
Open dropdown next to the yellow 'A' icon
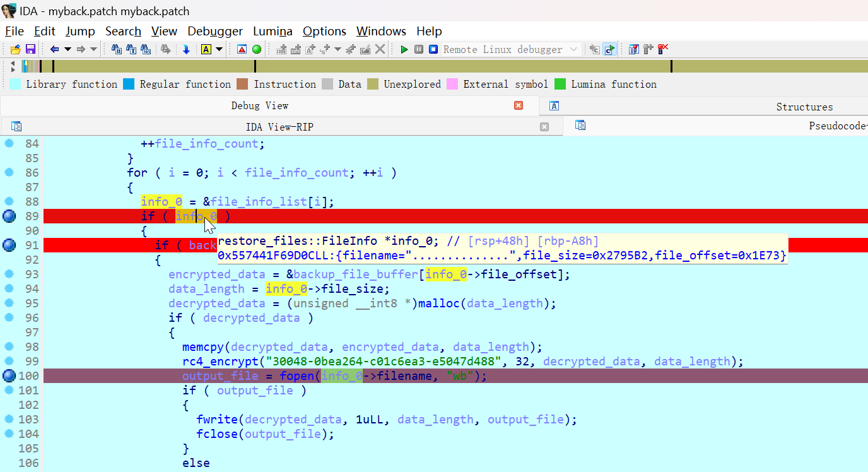pyautogui.click(x=219, y=49)
